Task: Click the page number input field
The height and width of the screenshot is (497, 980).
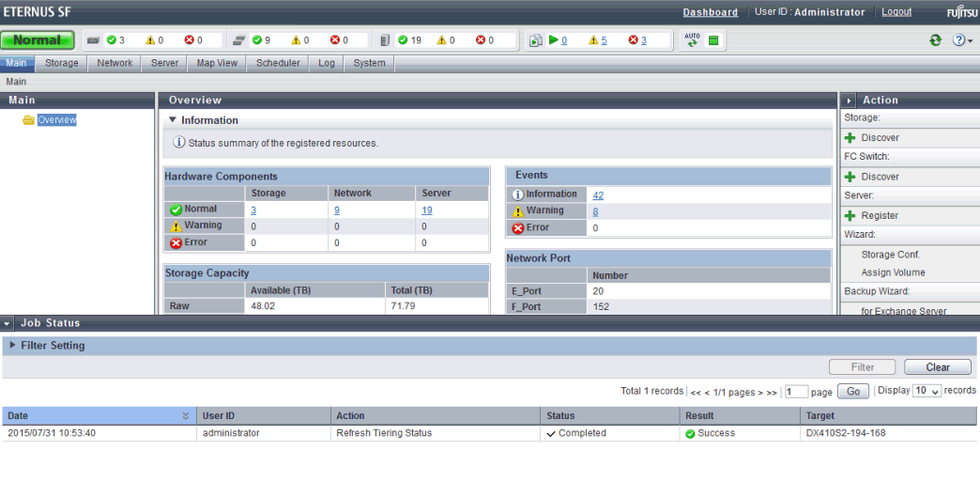Action: 796,392
